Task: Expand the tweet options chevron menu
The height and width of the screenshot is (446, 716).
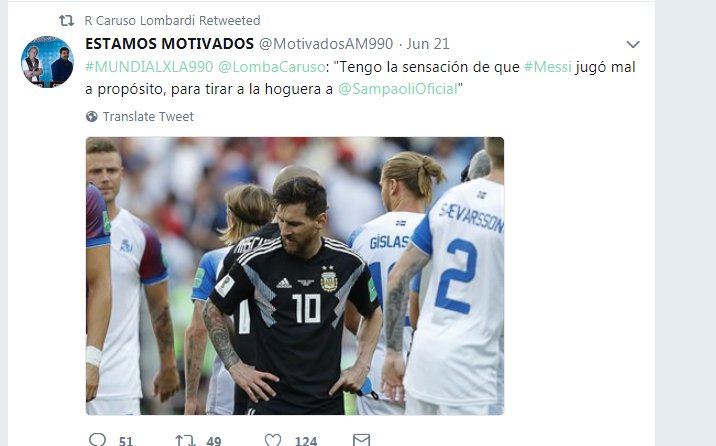Action: click(x=633, y=44)
